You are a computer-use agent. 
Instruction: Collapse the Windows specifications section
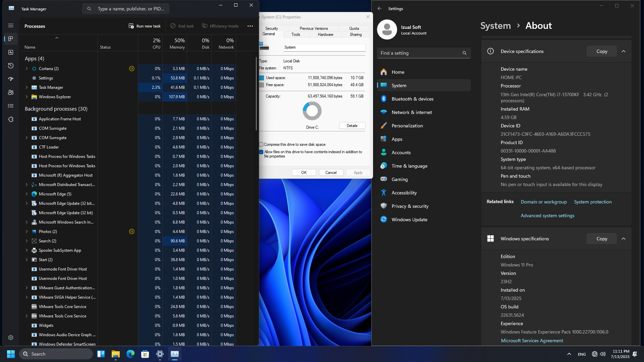tap(624, 239)
